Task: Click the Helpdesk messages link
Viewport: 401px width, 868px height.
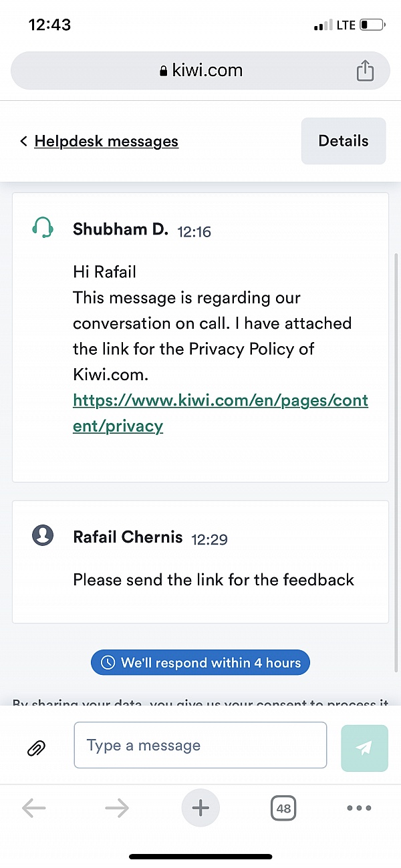Action: pyautogui.click(x=106, y=141)
